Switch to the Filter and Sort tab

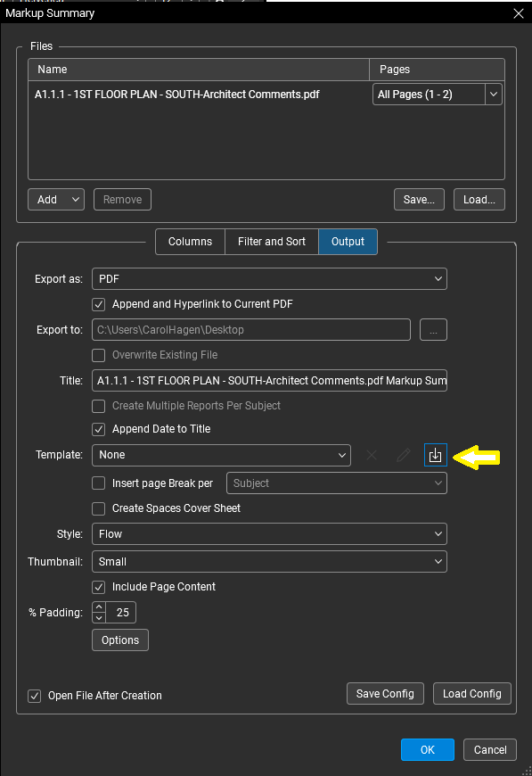[272, 242]
